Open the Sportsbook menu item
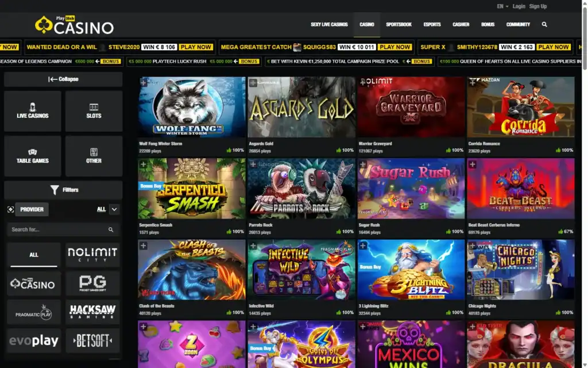The image size is (588, 368). [x=399, y=24]
